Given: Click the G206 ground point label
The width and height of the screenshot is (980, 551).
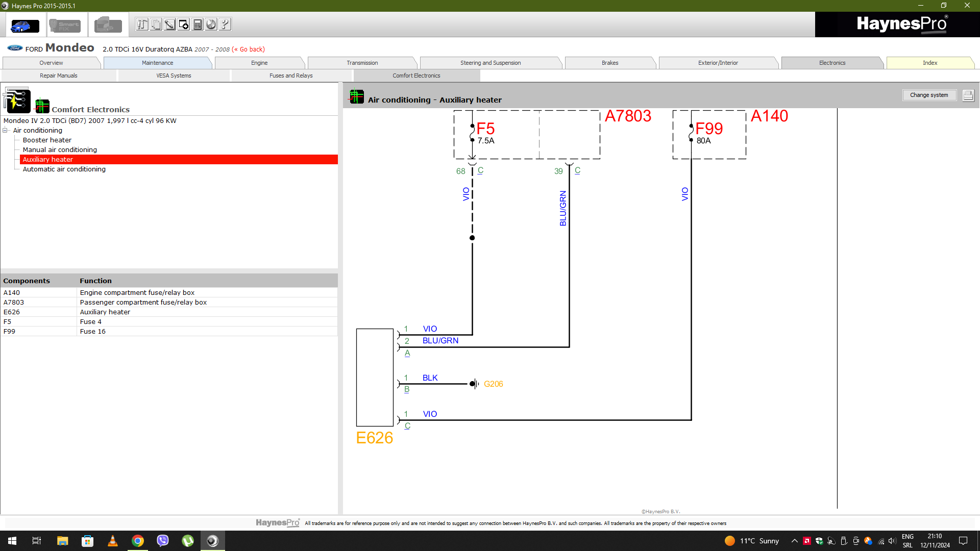Looking at the screenshot, I should [x=494, y=384].
